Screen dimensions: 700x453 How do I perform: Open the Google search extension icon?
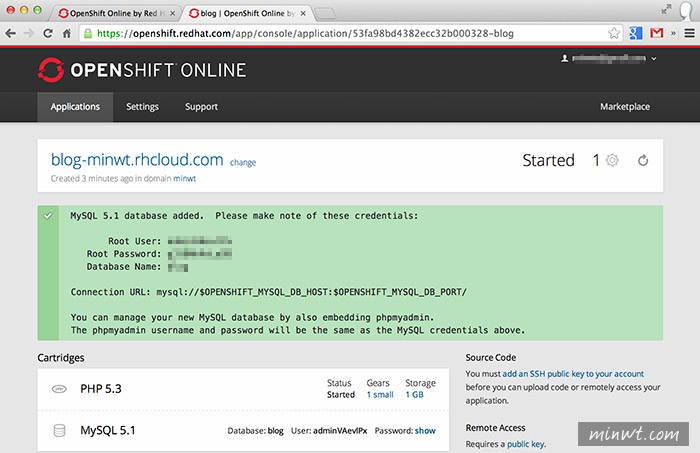tap(635, 33)
